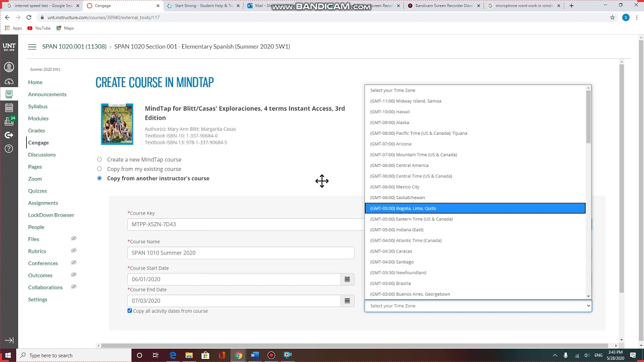Click the Exploraciones textbook cover thumbnail

(x=117, y=124)
